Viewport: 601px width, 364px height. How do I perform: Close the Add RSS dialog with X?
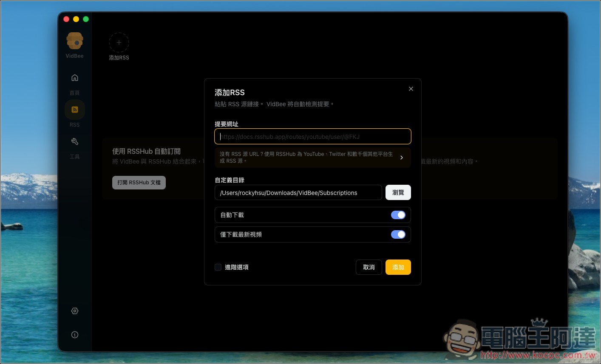click(x=411, y=89)
